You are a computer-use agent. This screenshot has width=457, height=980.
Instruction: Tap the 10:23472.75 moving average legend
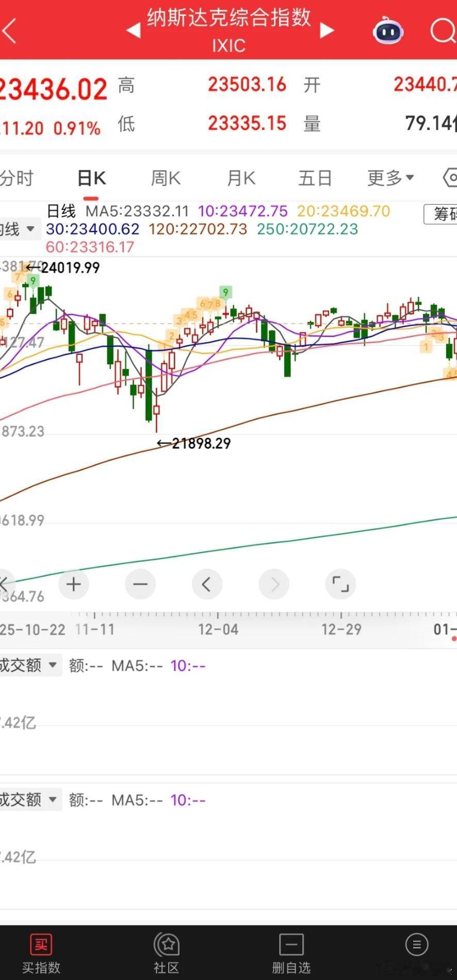243,211
